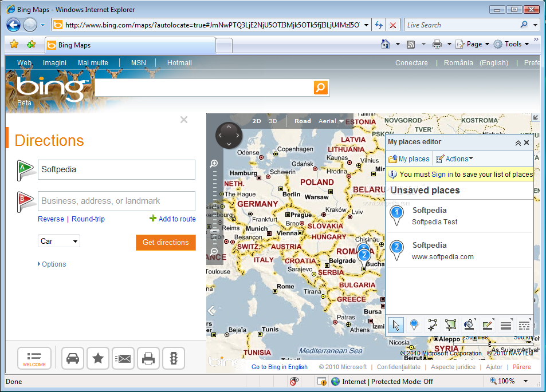
Task: Open the Aerial view dropdown
Action: click(331, 121)
